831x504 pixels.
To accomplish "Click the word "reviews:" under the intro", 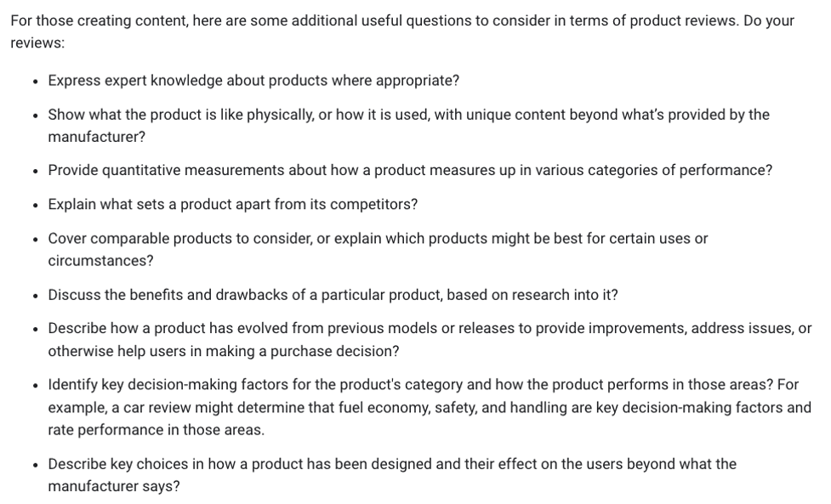I will coord(37,42).
